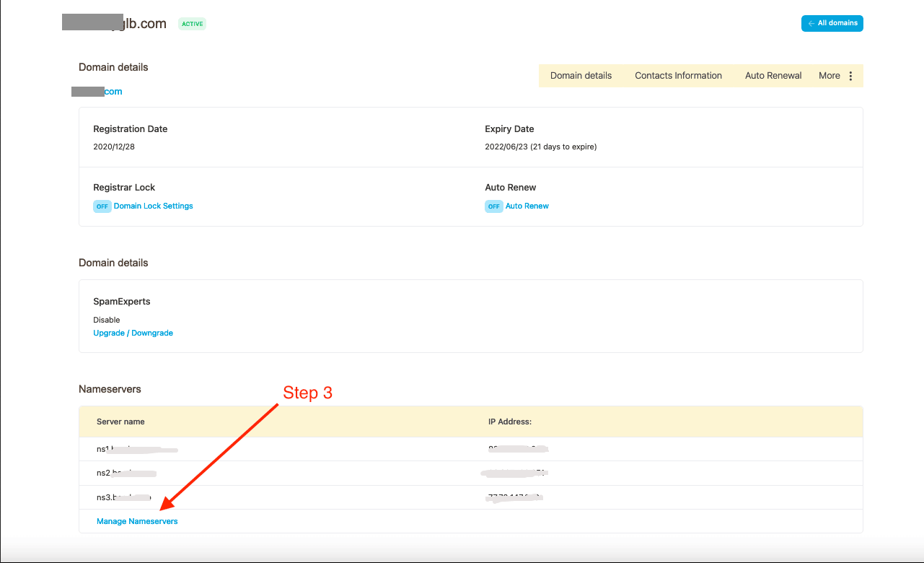Go to the Auto Renewal tab
The height and width of the screenshot is (563, 924).
773,76
